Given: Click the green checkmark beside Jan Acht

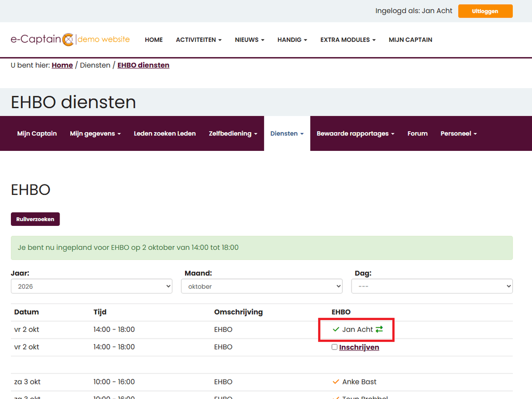Looking at the screenshot, I should coord(336,329).
